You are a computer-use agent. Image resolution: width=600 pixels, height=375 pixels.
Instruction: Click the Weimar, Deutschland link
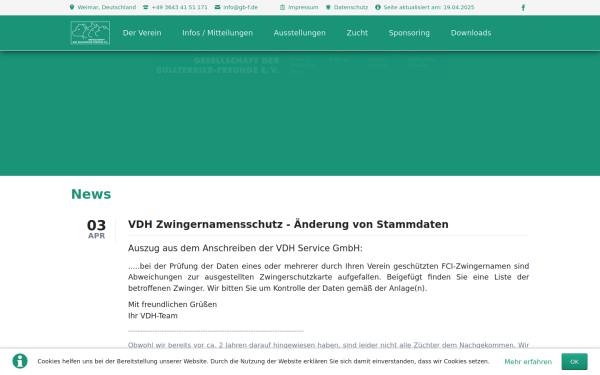(107, 7)
